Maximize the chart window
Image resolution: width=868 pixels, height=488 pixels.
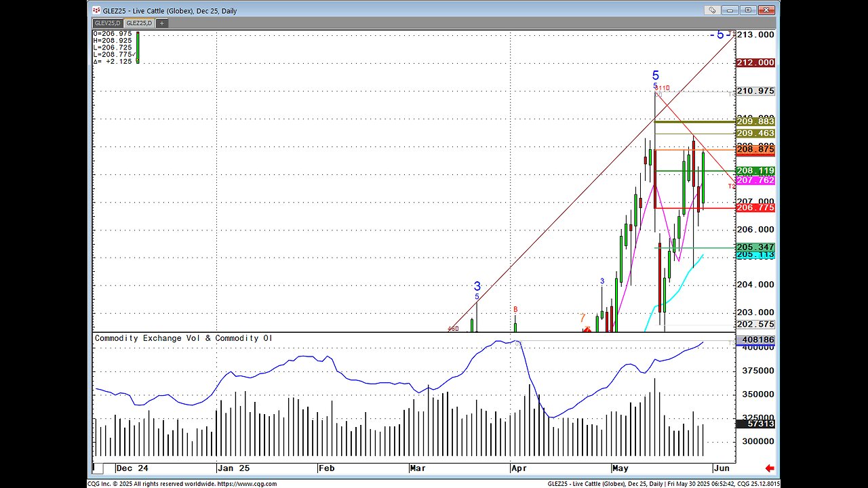point(748,10)
